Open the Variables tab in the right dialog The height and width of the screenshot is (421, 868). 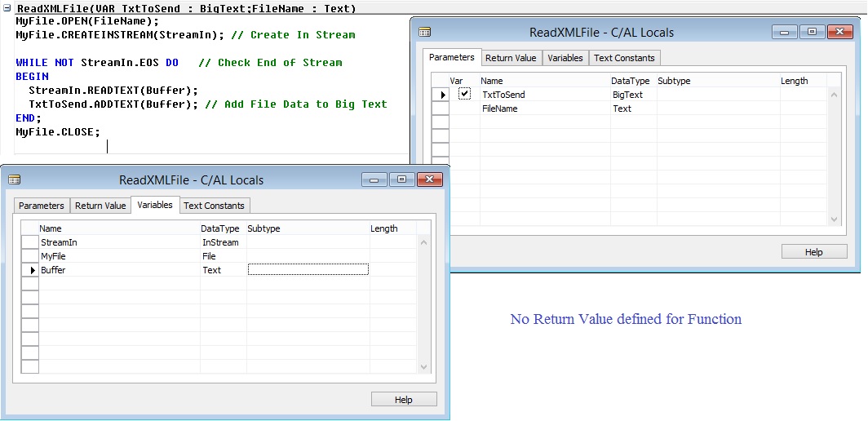[565, 58]
